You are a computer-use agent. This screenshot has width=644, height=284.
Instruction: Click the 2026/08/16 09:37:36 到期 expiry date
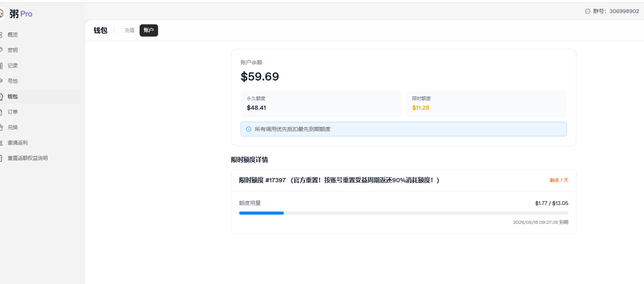tap(541, 222)
